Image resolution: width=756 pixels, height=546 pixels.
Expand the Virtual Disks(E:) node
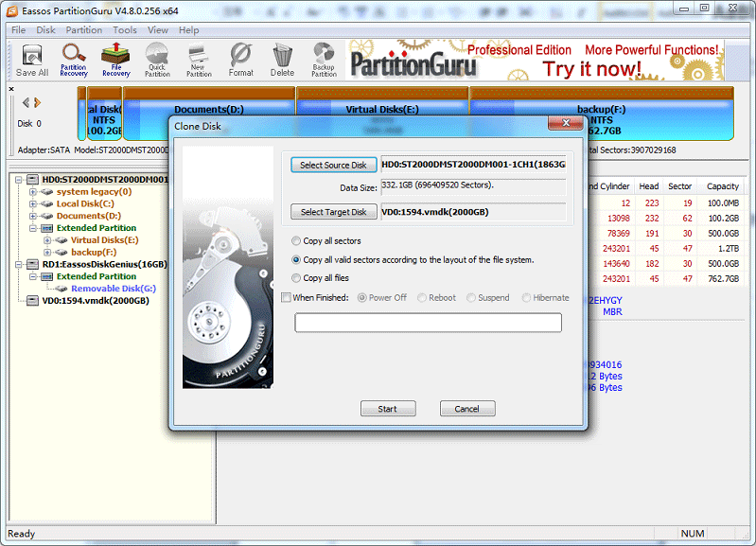click(47, 240)
